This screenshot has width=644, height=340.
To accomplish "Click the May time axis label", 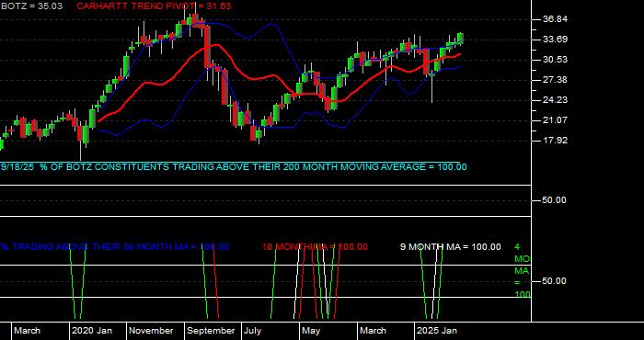I will tap(311, 331).
